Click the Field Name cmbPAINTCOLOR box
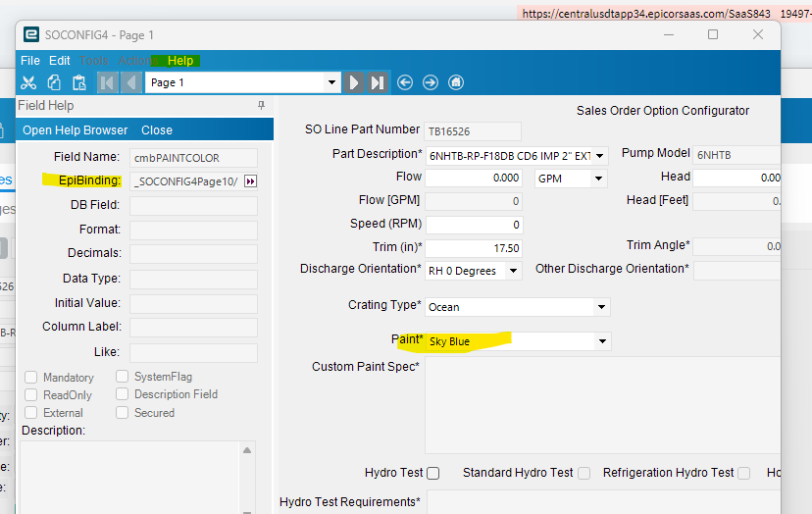Image resolution: width=812 pixels, height=514 pixels. 193,158
